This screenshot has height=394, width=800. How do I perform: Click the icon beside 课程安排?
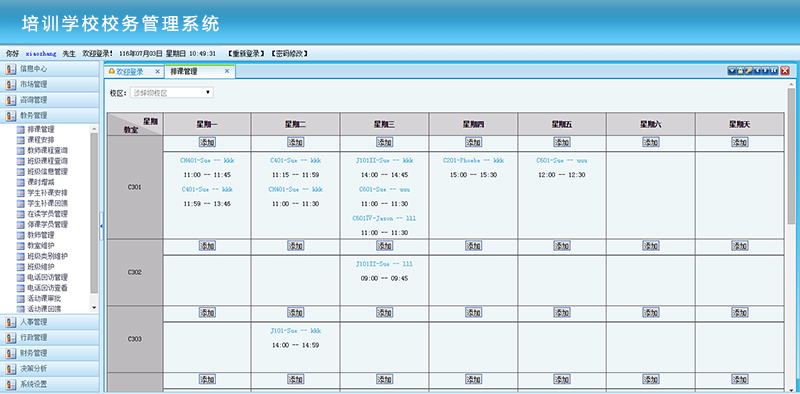click(20, 140)
